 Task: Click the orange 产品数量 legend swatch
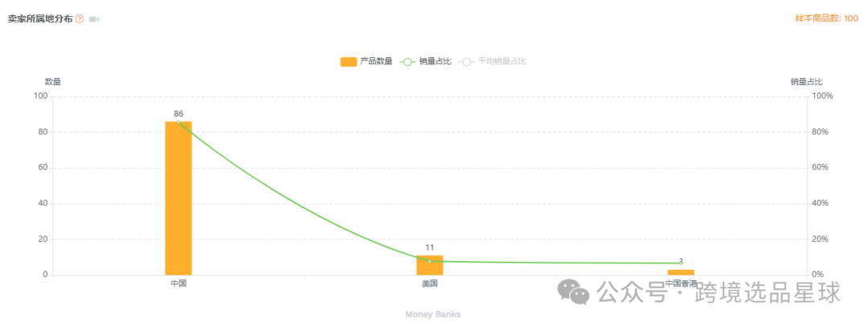coord(348,61)
